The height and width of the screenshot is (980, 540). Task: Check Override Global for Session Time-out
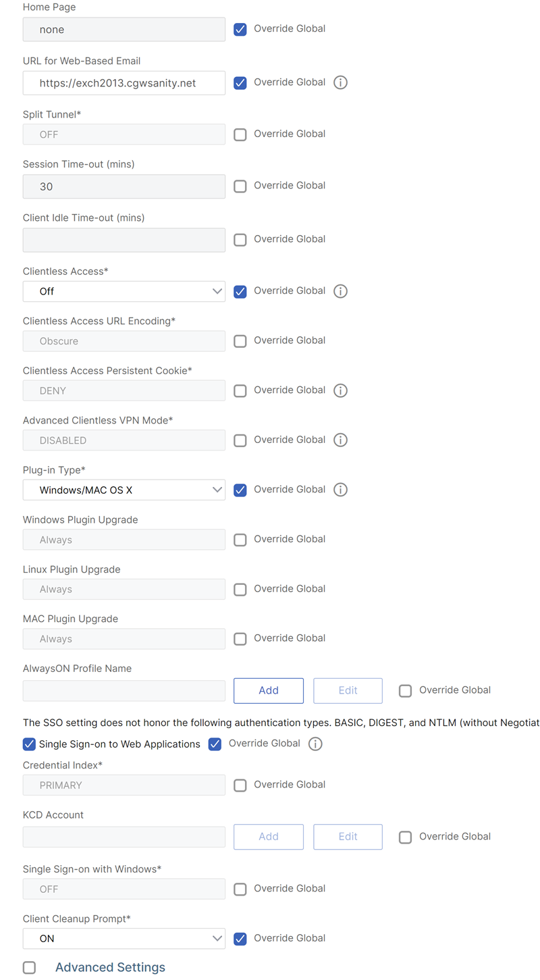point(240,186)
